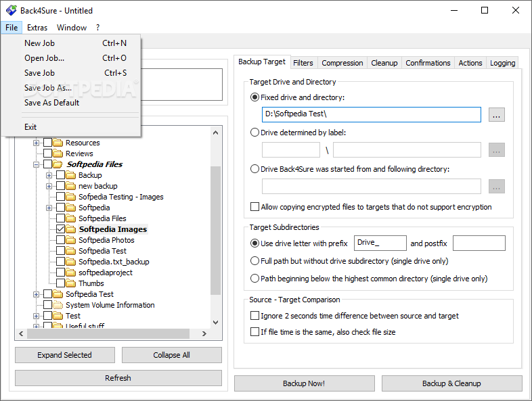This screenshot has width=532, height=401.
Task: Enable Allow copying encrypted files option
Action: (x=254, y=207)
